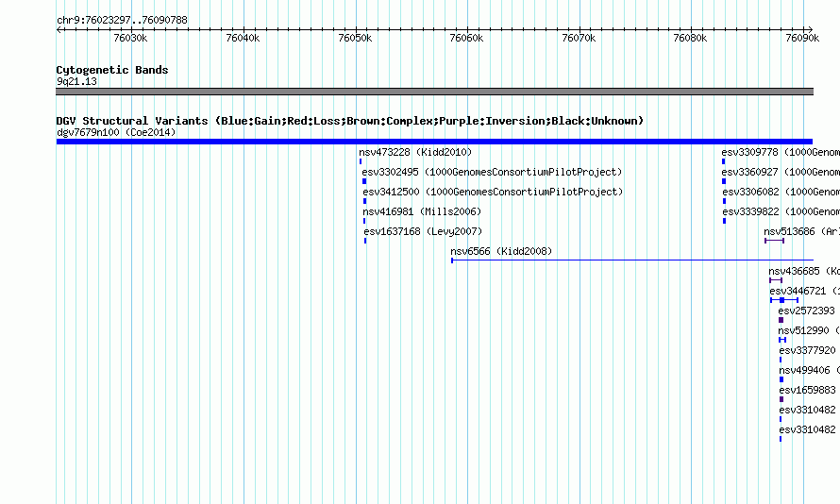Click the 76080k ruler tick label
The height and width of the screenshot is (504, 840).
click(x=690, y=38)
